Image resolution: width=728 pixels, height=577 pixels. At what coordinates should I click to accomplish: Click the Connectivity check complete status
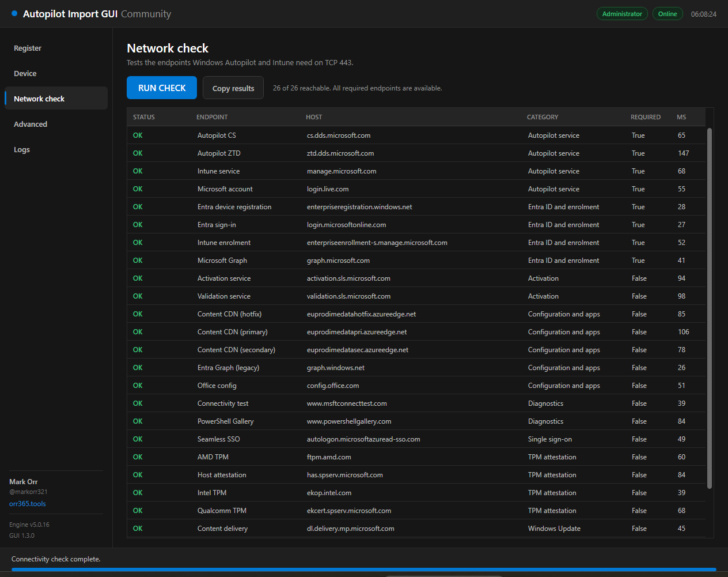pos(56,559)
